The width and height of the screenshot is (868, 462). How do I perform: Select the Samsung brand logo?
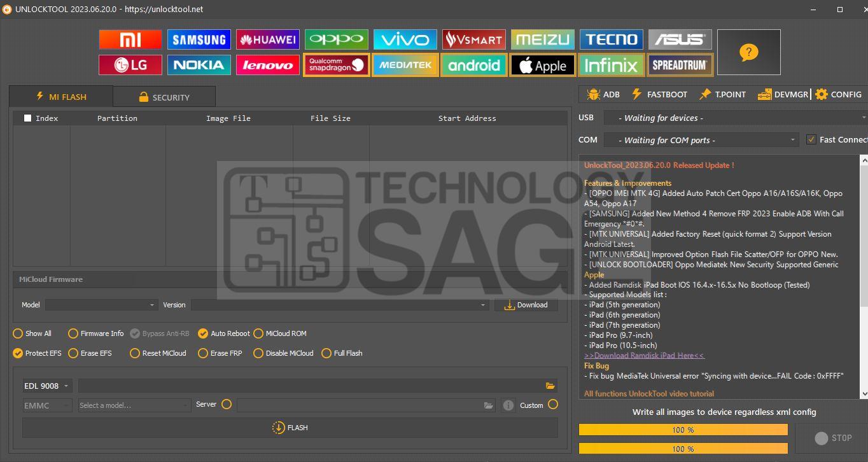tap(199, 39)
